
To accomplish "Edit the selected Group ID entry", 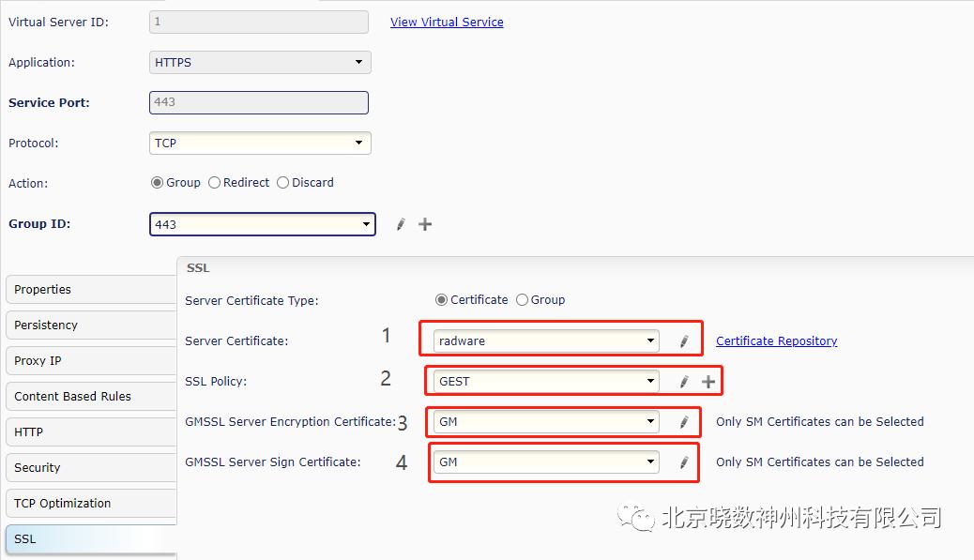I will (x=400, y=224).
